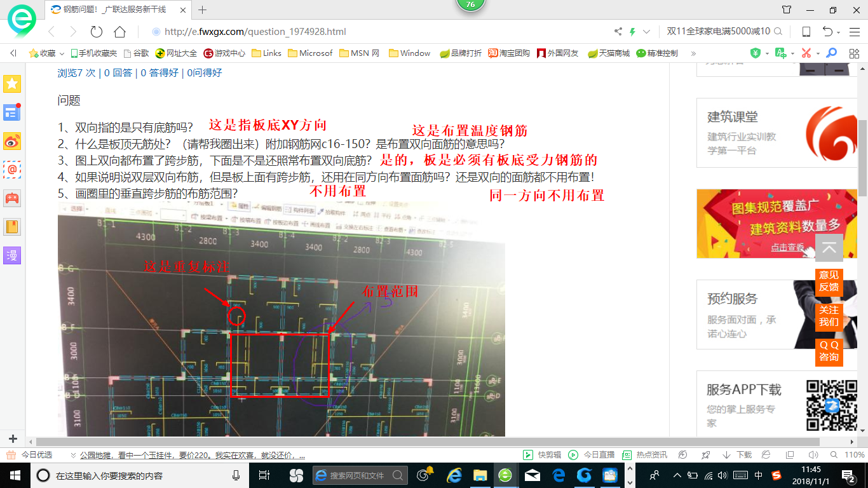This screenshot has height=488, width=868.
Task: Navigate back with the left arrow
Action: [x=52, y=32]
